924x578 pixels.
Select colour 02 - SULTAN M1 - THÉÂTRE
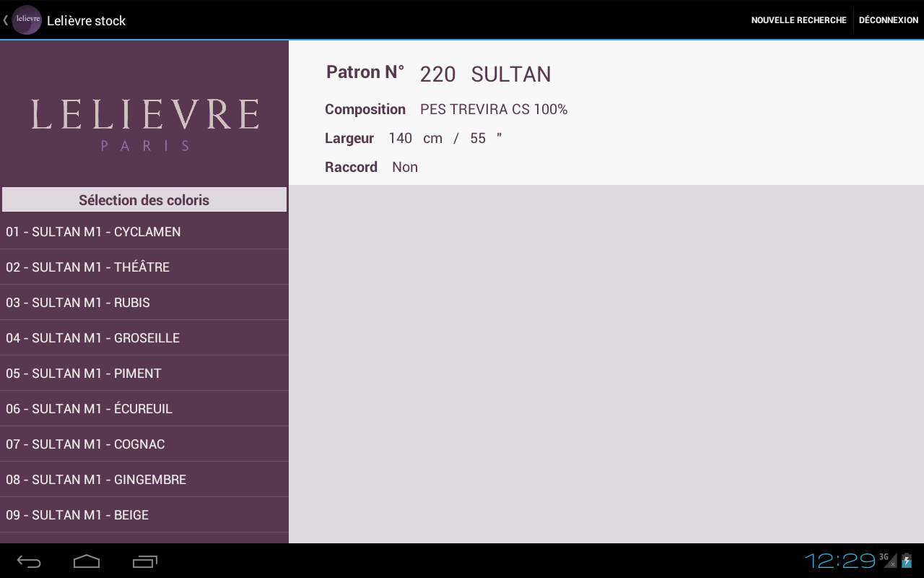[x=144, y=267]
